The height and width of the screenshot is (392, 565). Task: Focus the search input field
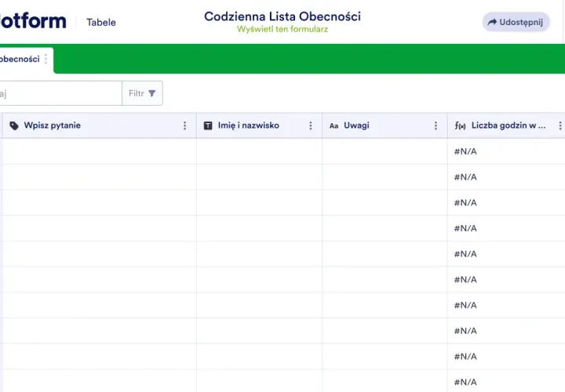60,93
